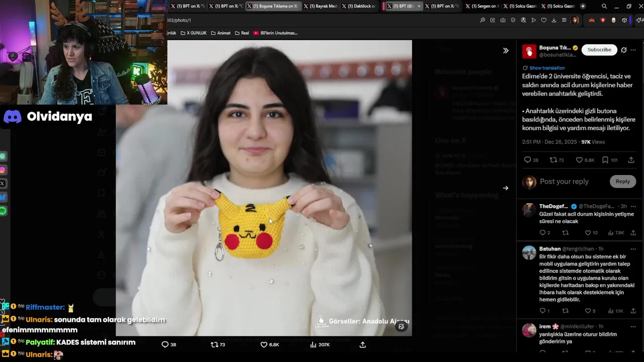Close the active BPT tab
This screenshot has height=362, width=644.
[419, 6]
